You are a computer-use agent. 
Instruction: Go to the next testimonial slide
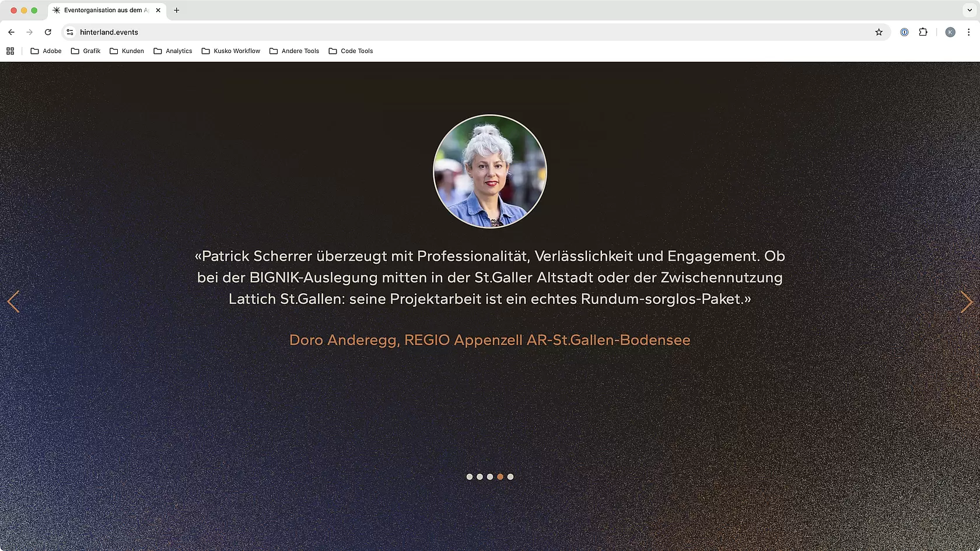tap(966, 302)
